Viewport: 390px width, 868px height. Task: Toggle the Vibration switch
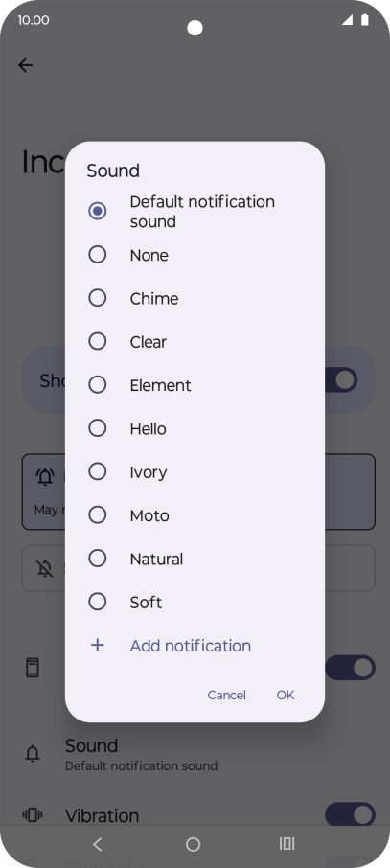point(350,815)
